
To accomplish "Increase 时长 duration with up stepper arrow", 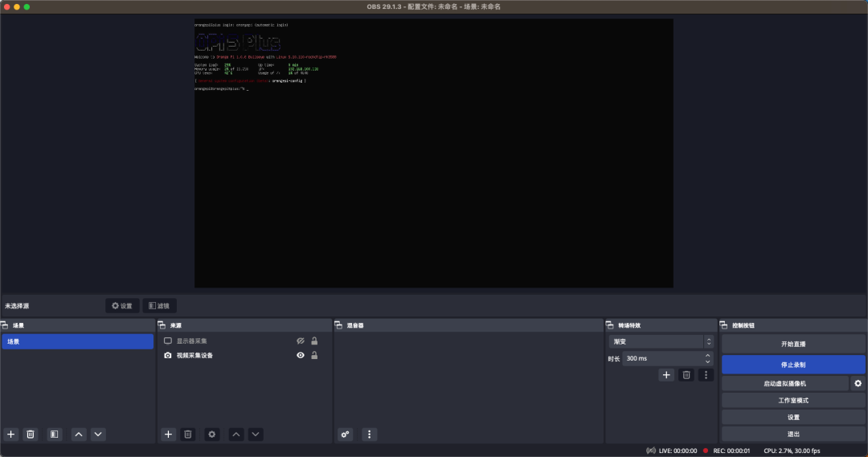I will tap(707, 356).
